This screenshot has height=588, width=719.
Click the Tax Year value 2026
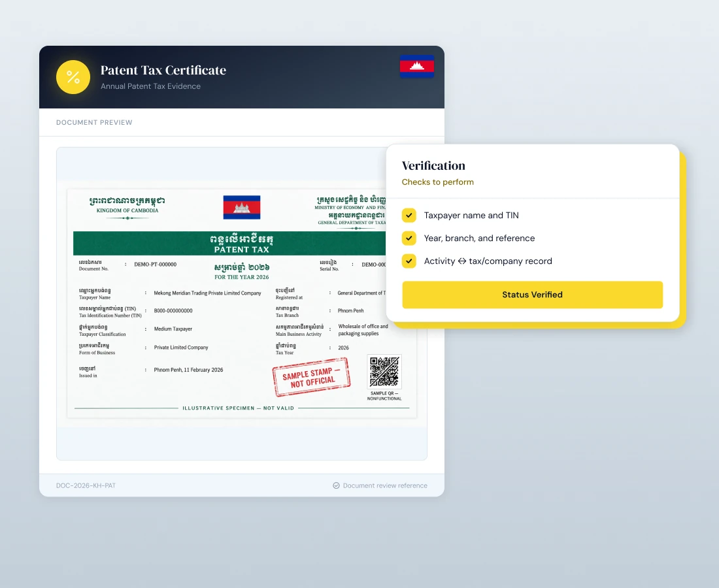click(x=343, y=348)
